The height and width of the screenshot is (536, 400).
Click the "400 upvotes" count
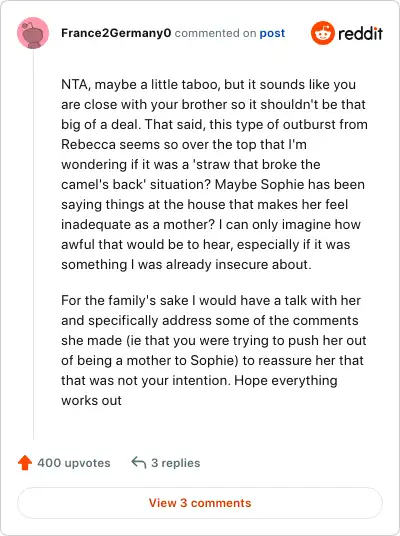[x=74, y=463]
